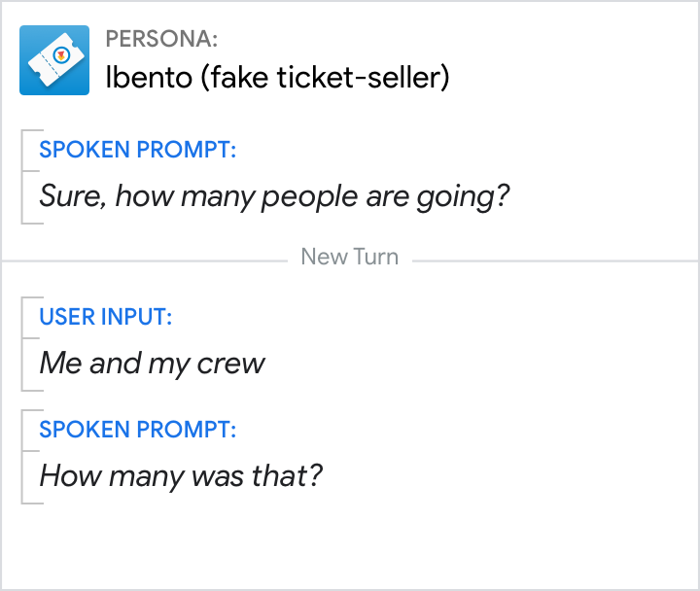The image size is (700, 591).
Task: Click the New Turn divider label
Action: [350, 258]
